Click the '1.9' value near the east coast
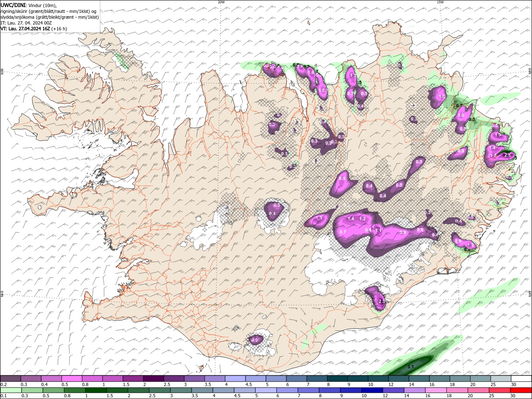Image resolution: width=532 pixels, height=399 pixels. 498,135
